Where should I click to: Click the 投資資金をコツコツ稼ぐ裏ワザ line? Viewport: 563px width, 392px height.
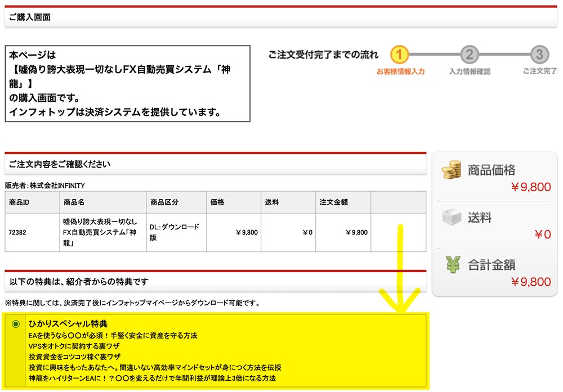(x=75, y=357)
